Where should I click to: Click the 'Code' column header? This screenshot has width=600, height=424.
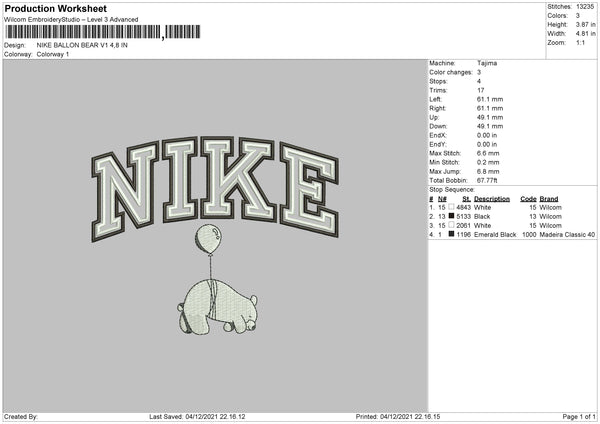(x=528, y=199)
